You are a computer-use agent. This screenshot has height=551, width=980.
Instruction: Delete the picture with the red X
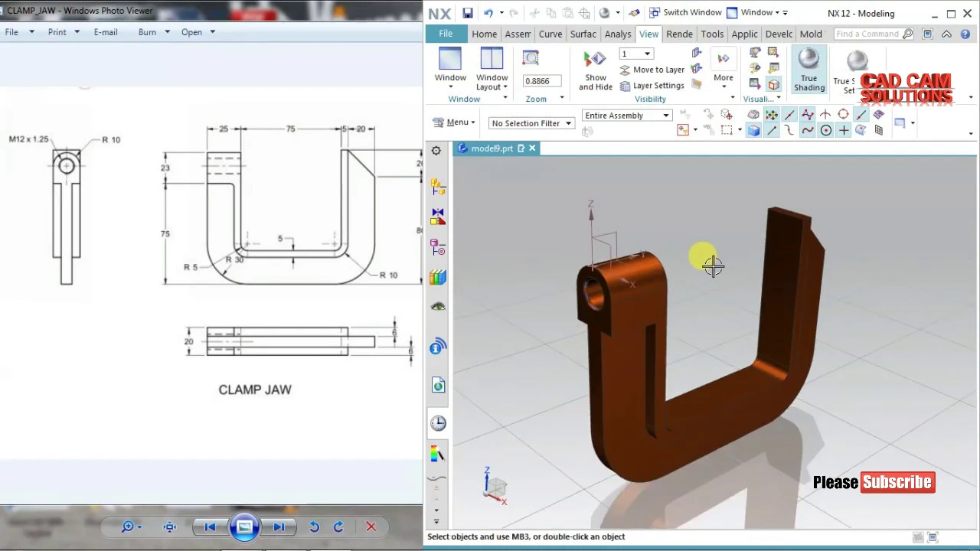click(371, 527)
